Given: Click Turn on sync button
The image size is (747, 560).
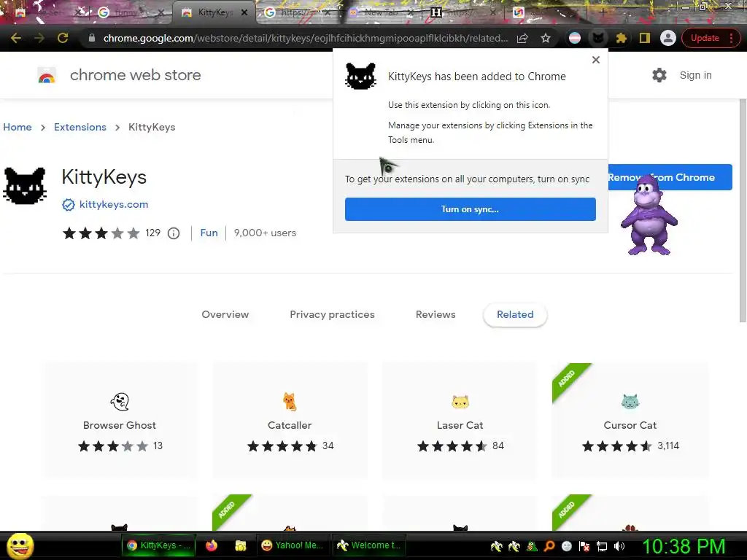Looking at the screenshot, I should pos(471,209).
